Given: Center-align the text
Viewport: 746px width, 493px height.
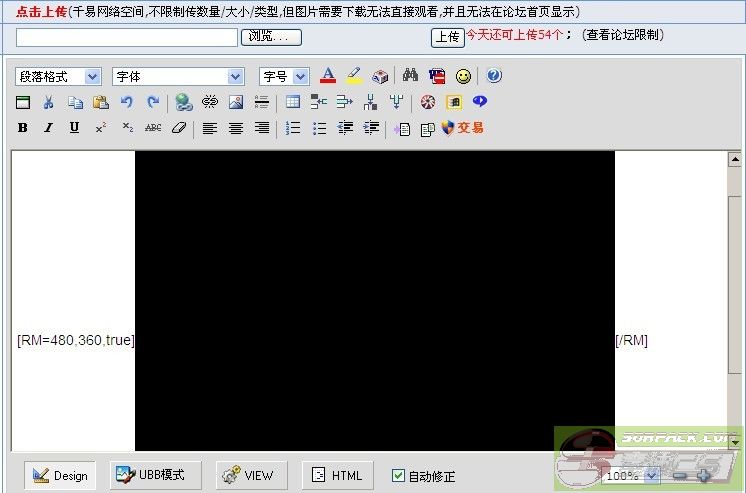Looking at the screenshot, I should [236, 128].
